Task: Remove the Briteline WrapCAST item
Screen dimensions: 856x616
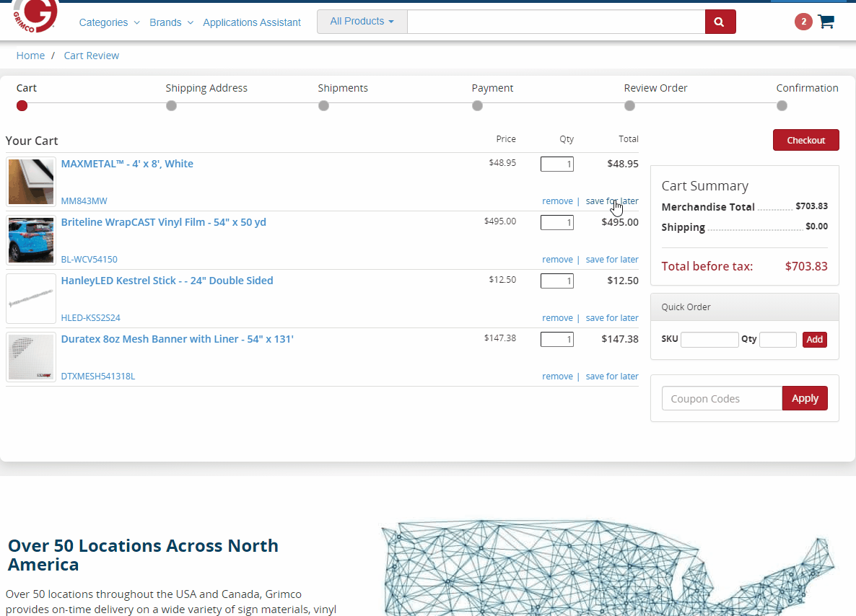Action: point(557,260)
